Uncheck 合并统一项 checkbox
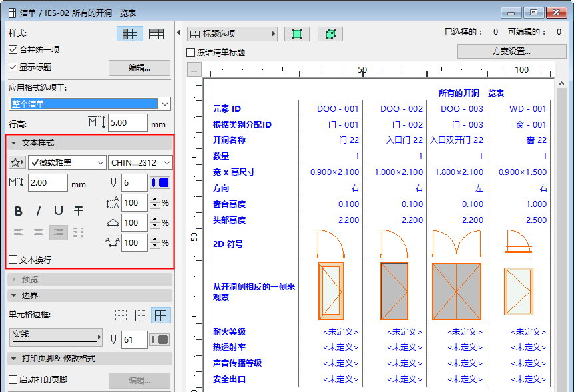574x392 pixels. coord(13,49)
